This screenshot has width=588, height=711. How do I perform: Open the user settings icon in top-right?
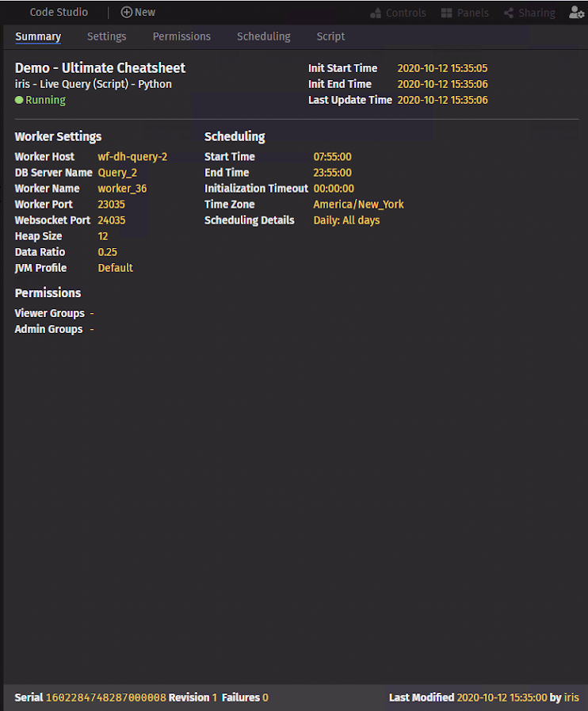576,13
